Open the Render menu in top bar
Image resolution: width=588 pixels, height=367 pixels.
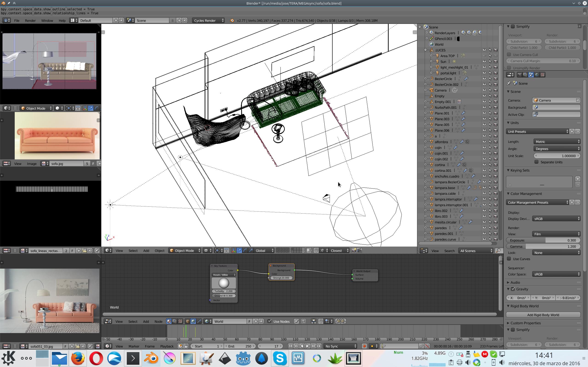point(30,21)
